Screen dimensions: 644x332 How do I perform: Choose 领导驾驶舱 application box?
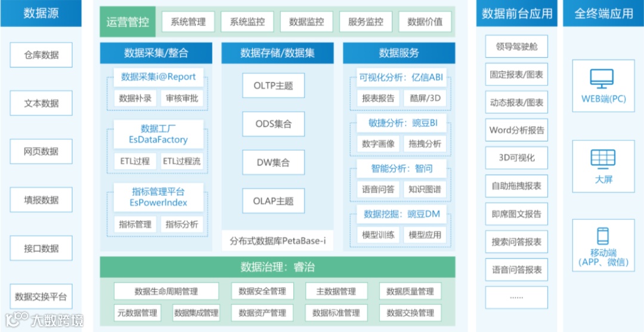pos(516,47)
